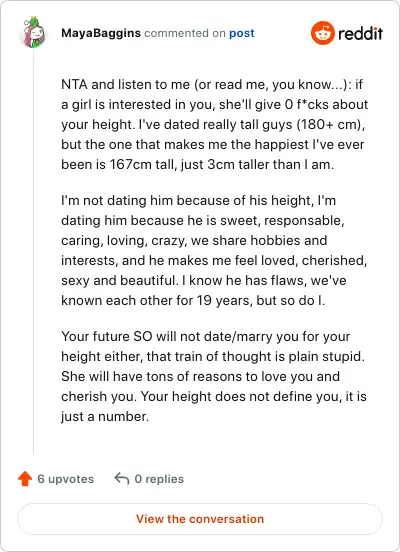Click the "6 upvotes" count
This screenshot has height=552, width=400.
[65, 479]
